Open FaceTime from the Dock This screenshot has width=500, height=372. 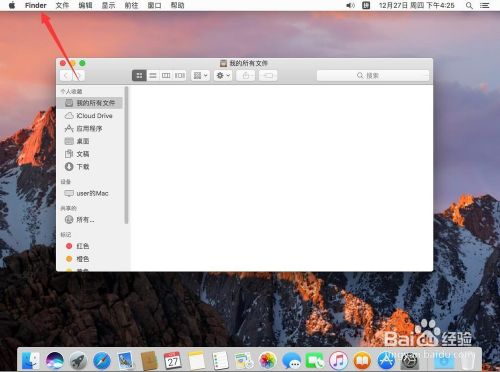point(315,361)
